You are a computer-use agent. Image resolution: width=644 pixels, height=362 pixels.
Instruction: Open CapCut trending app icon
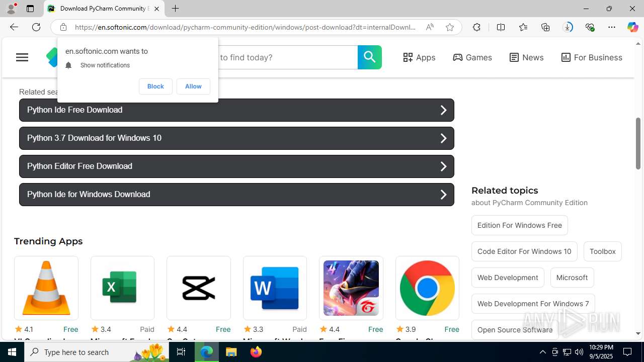pyautogui.click(x=199, y=288)
